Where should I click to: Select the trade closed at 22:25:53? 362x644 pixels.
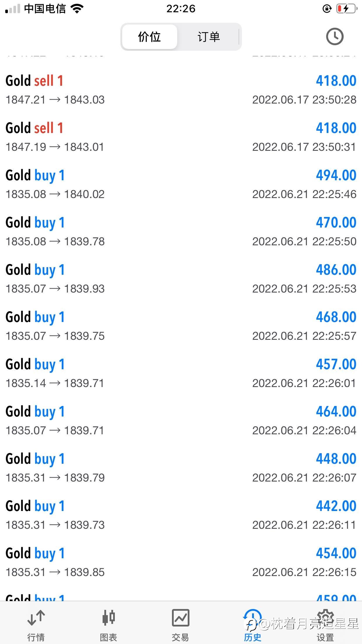[x=181, y=279]
